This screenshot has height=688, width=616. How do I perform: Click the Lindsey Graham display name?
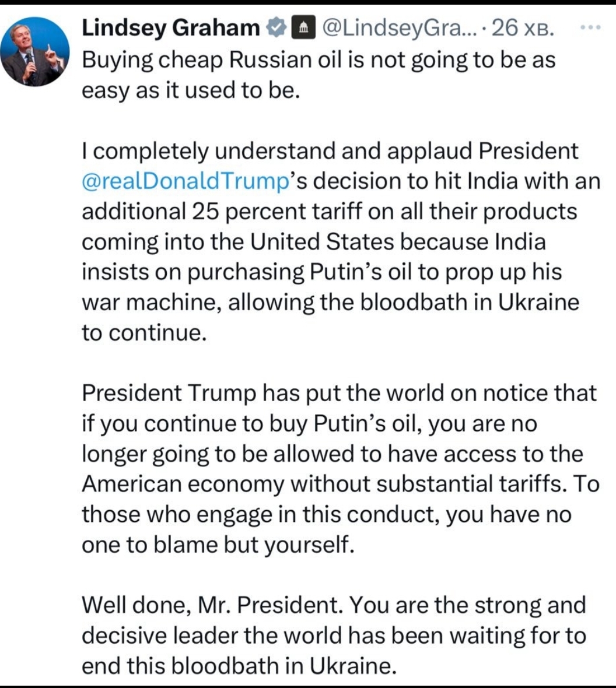(171, 28)
